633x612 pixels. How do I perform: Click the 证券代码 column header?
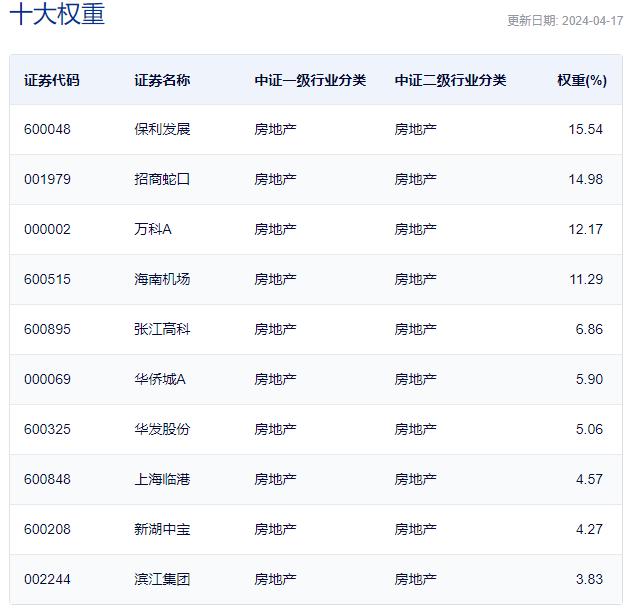(52, 80)
